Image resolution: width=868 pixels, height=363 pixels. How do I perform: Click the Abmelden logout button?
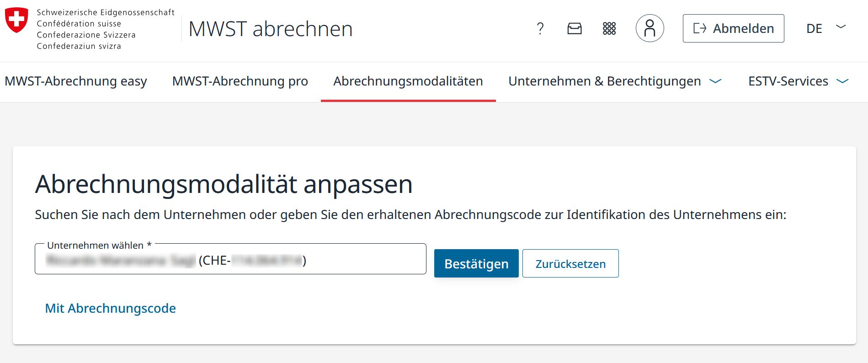tap(733, 28)
